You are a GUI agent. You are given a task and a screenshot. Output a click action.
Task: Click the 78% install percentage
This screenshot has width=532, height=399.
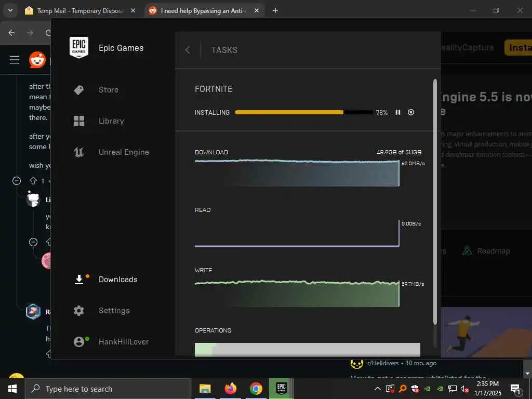(x=382, y=113)
